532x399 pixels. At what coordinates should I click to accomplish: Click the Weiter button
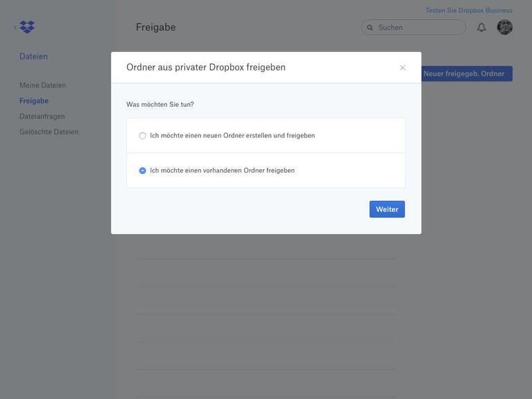click(387, 209)
